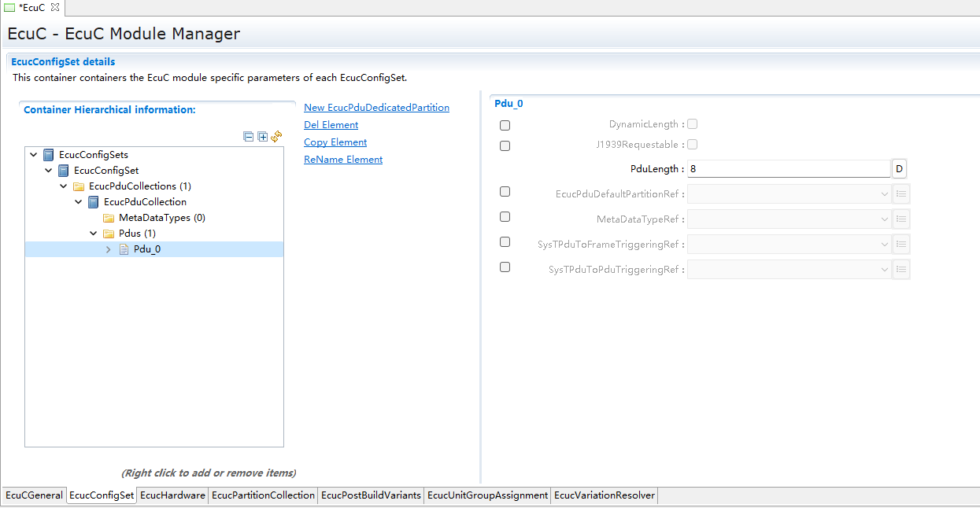Click the D default button beside PduLength
This screenshot has width=980, height=508.
[899, 169]
